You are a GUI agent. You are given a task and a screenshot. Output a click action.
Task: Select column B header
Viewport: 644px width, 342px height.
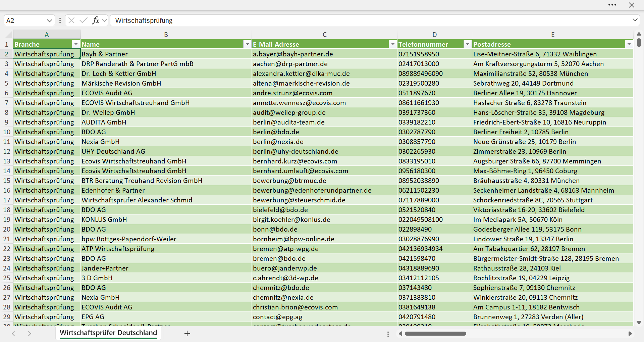pos(166,35)
